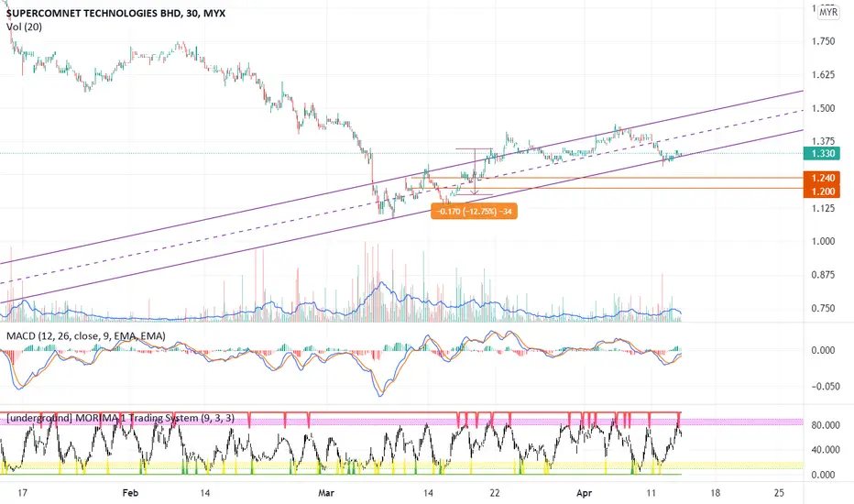Click the Mar date label on the time axis
Screen dimensions: 854x504
pos(325,493)
